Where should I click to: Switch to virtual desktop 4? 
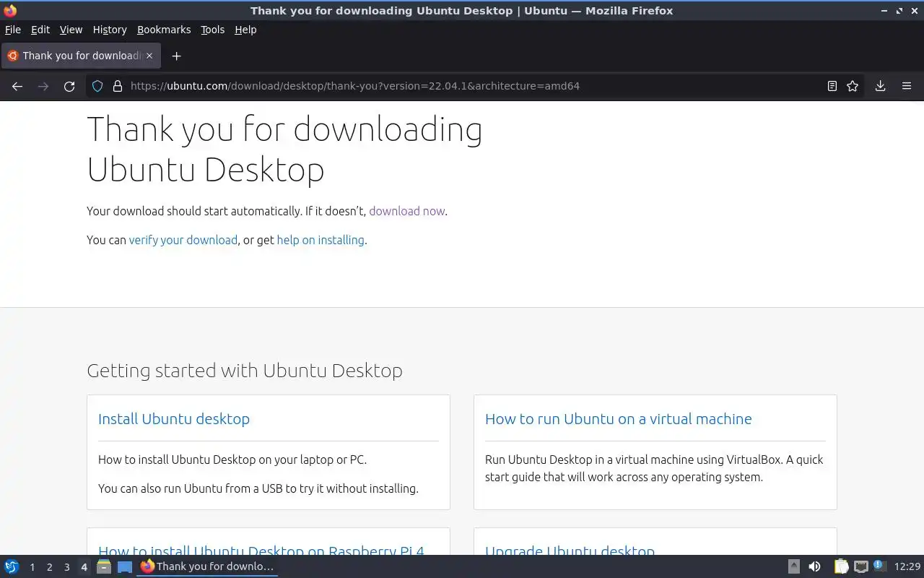84,567
